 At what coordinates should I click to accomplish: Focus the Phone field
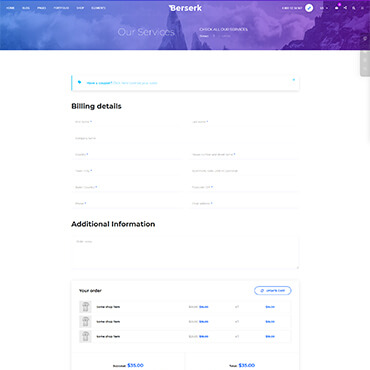point(126,203)
